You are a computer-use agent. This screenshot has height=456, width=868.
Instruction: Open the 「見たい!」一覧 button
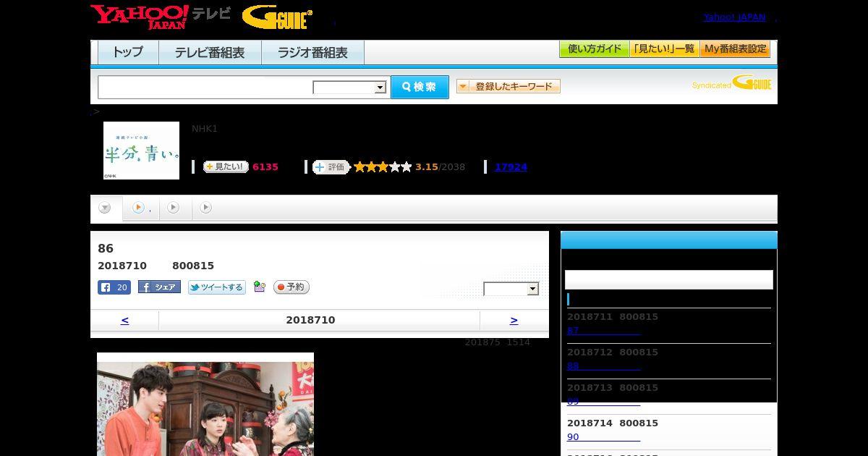tap(665, 49)
